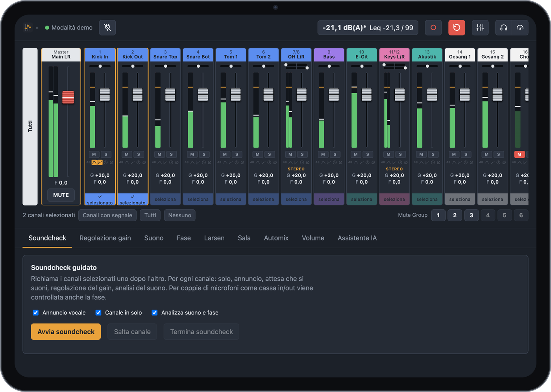Select the Tom 1 channel with seleziona
Screen dimensions: 551x392
pos(231,200)
